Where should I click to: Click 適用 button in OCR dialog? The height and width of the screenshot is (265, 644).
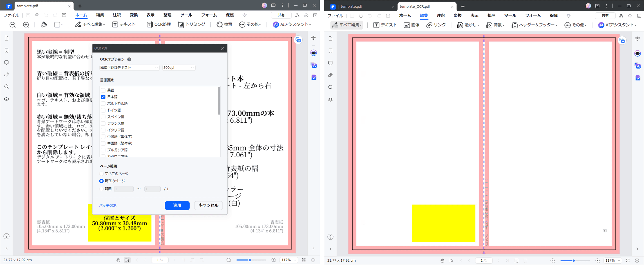pyautogui.click(x=177, y=205)
